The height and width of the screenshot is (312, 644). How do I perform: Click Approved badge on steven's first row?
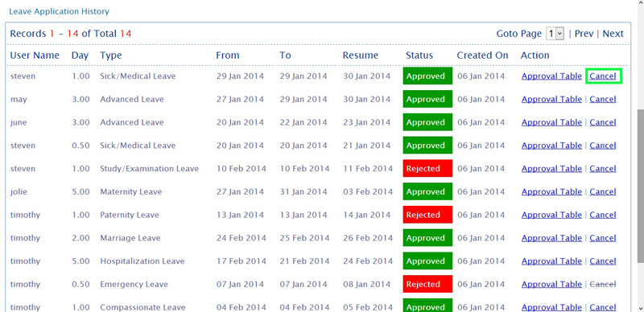click(427, 76)
